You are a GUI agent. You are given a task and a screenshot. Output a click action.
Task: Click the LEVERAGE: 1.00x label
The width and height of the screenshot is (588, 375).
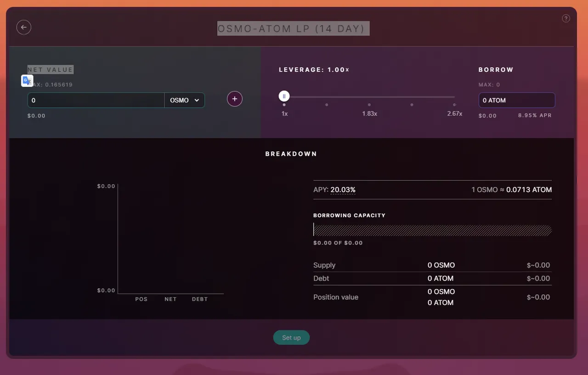[x=314, y=70]
